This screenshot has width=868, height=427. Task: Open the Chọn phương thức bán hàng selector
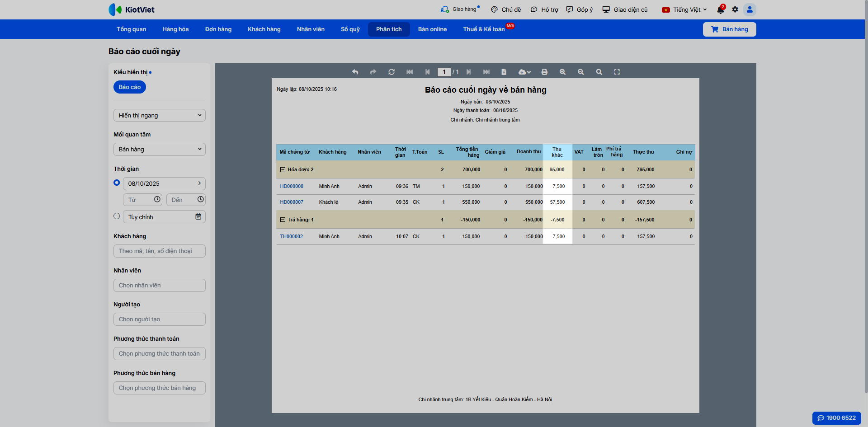point(160,388)
